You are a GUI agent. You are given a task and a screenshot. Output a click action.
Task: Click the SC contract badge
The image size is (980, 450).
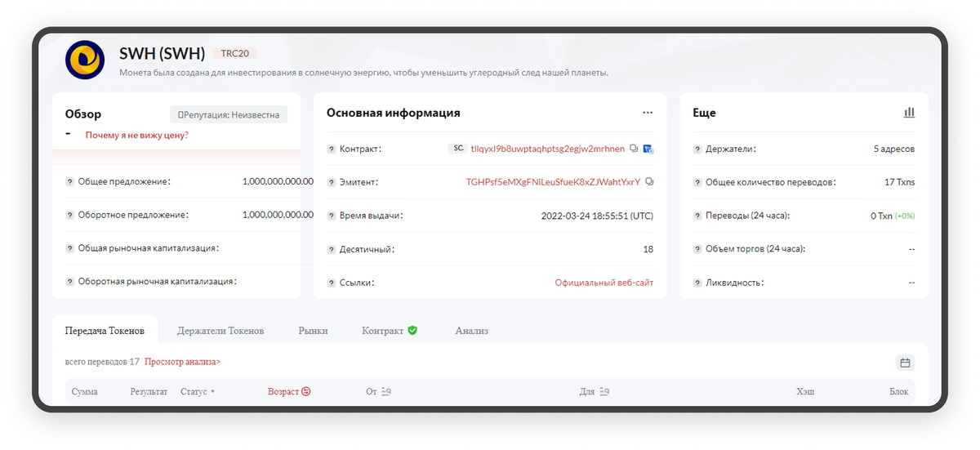point(457,149)
